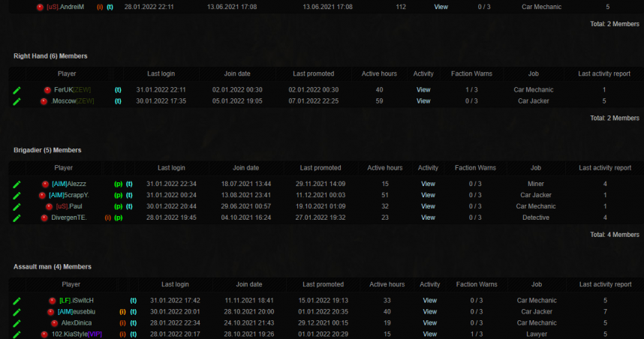View activity for [AIM]eusebiu
The image size is (644, 339).
pos(430,312)
